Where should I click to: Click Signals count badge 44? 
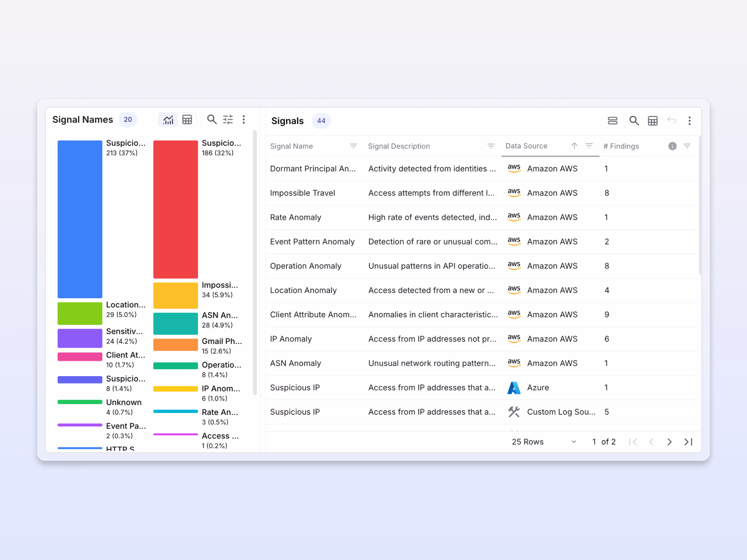(x=321, y=121)
